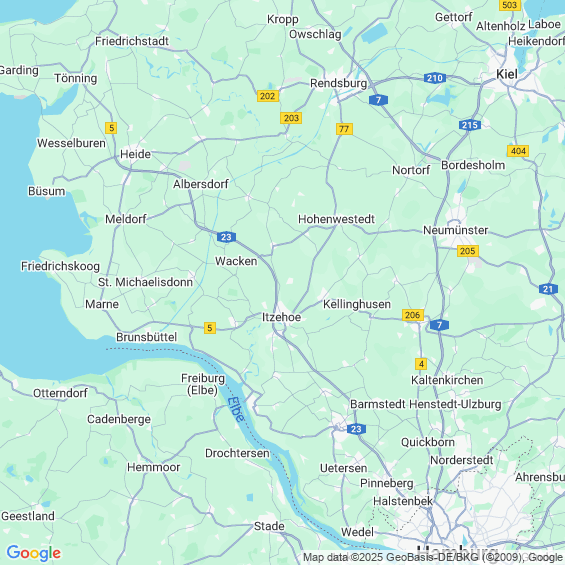The height and width of the screenshot is (565, 565).
Task: Click the yellow 206 road shield
Action: click(x=413, y=315)
